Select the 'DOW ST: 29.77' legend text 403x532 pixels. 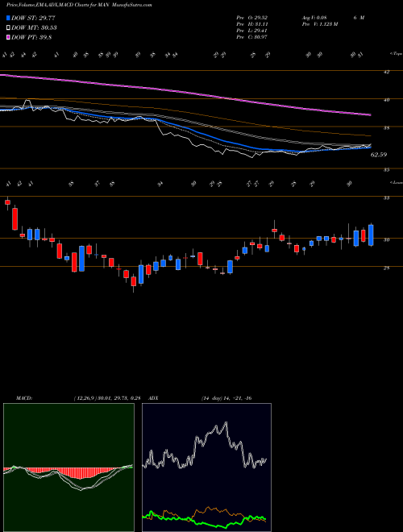33,18
